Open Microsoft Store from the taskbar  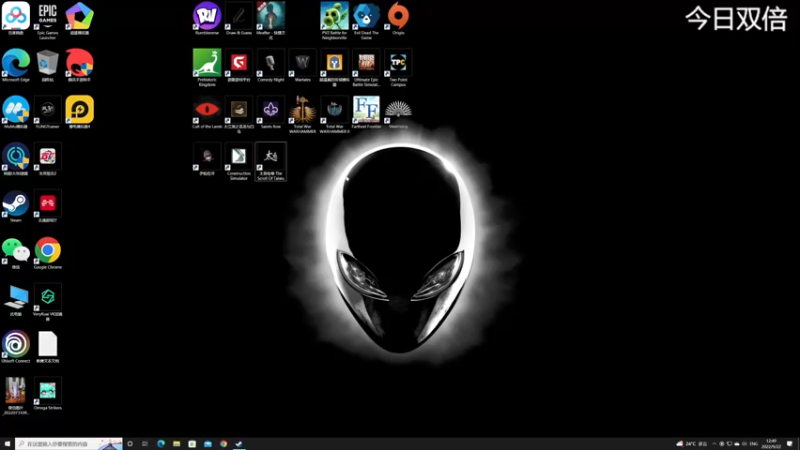[x=192, y=444]
